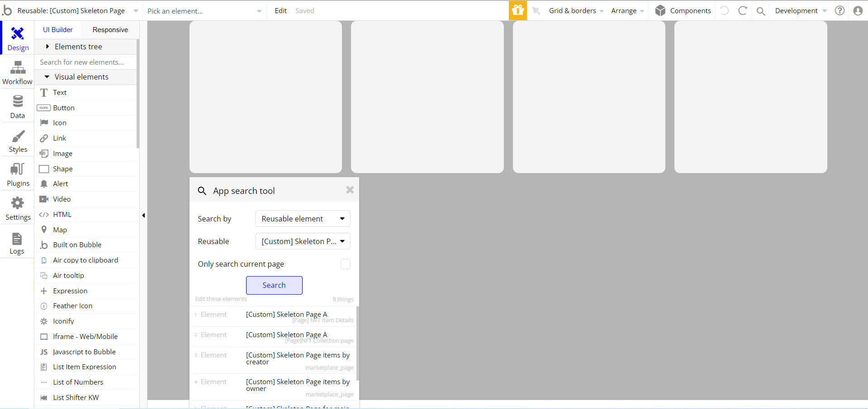Select the Icon element

85,123
